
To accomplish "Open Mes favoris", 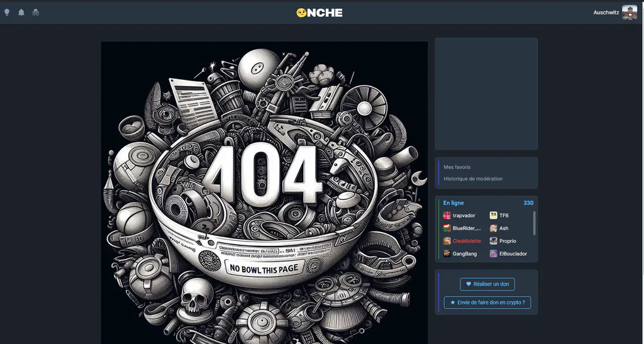I will click(x=457, y=167).
